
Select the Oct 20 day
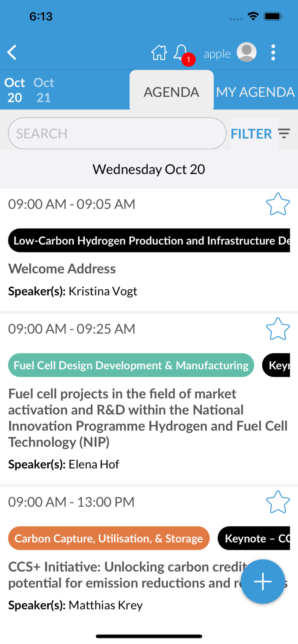[x=15, y=90]
